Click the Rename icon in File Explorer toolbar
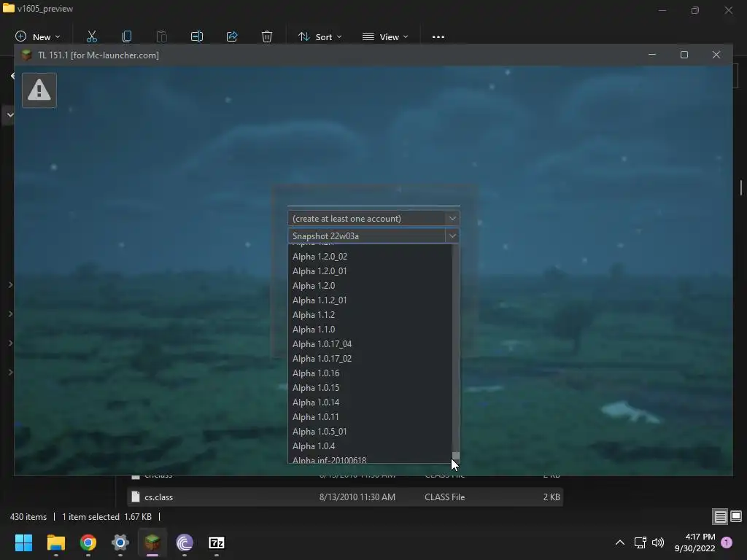747x560 pixels. point(197,36)
